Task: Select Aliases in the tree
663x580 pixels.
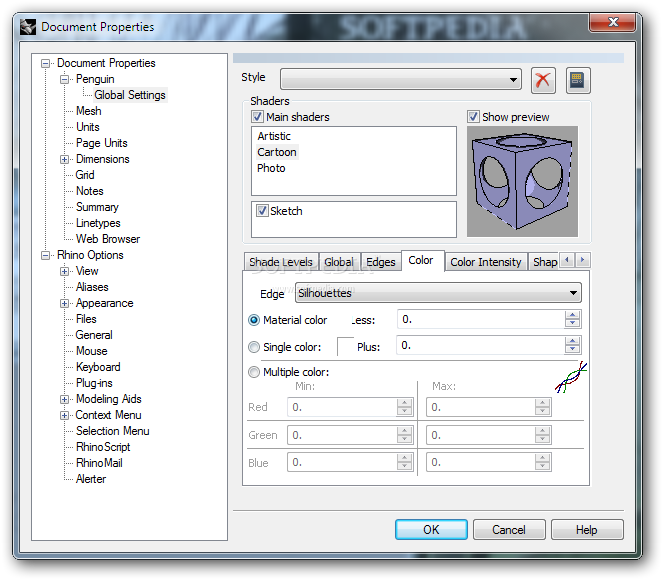Action: point(92,287)
